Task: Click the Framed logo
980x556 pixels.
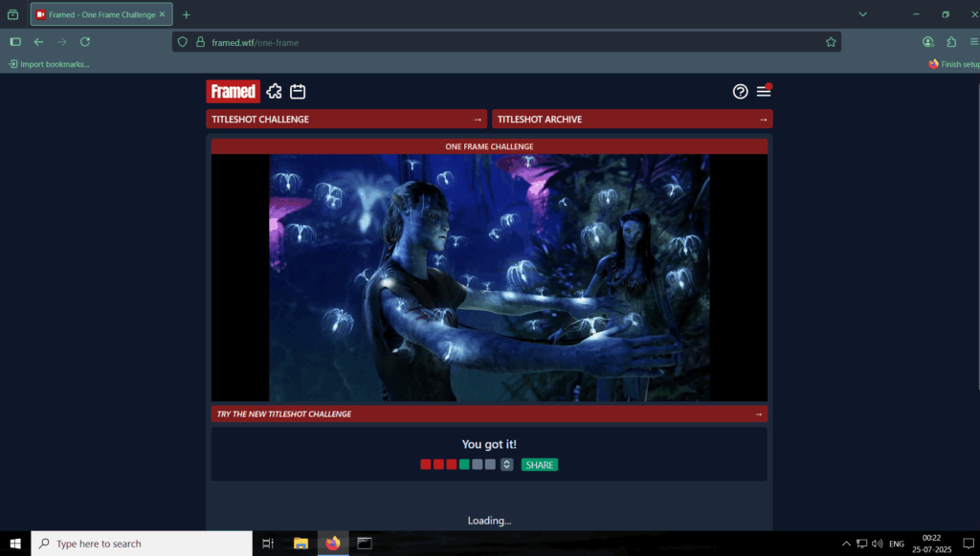Action: [233, 91]
